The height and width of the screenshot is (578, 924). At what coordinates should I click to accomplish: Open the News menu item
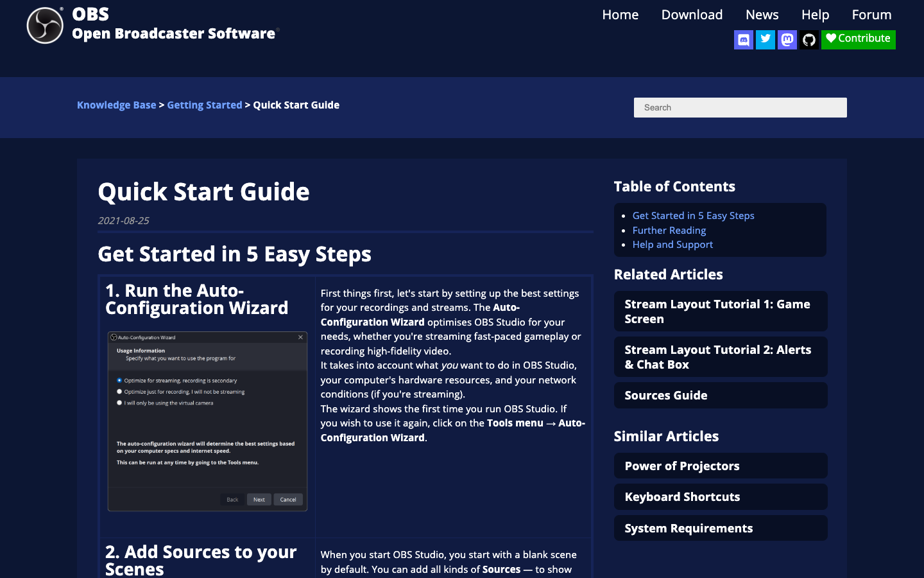click(762, 15)
